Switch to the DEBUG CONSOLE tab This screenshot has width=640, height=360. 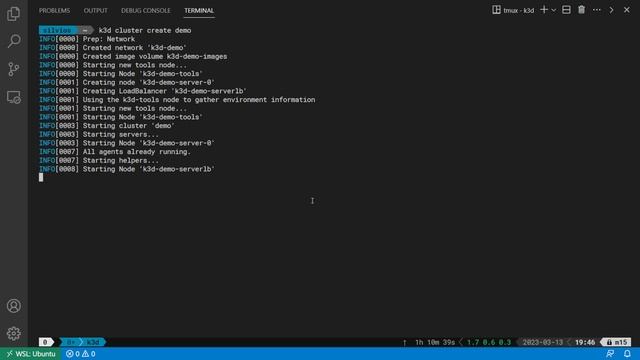point(146,11)
